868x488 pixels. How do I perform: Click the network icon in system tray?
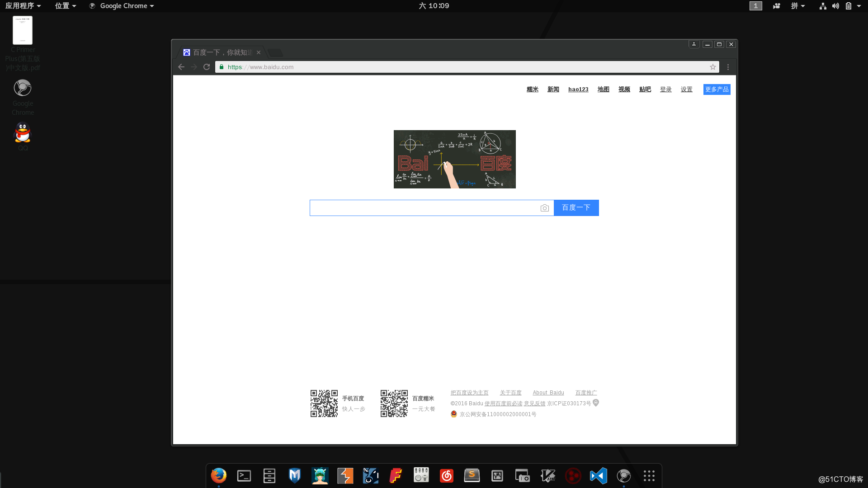click(x=823, y=6)
